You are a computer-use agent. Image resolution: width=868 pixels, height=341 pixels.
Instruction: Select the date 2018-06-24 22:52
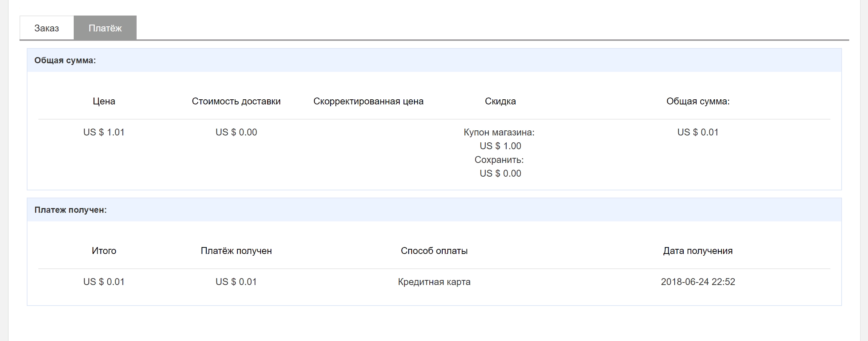point(698,282)
